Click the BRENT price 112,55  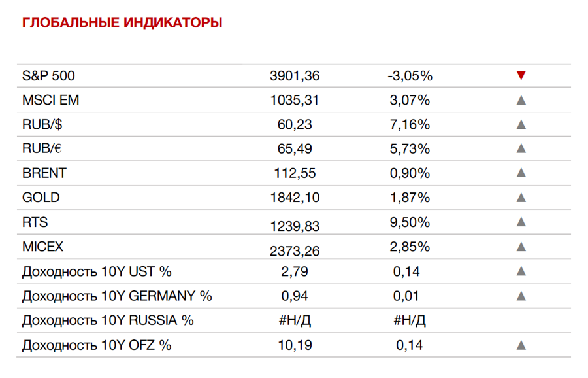pyautogui.click(x=295, y=173)
